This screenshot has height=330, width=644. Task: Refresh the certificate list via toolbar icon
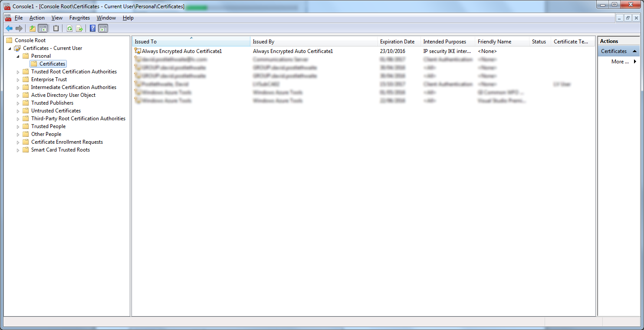tap(69, 29)
